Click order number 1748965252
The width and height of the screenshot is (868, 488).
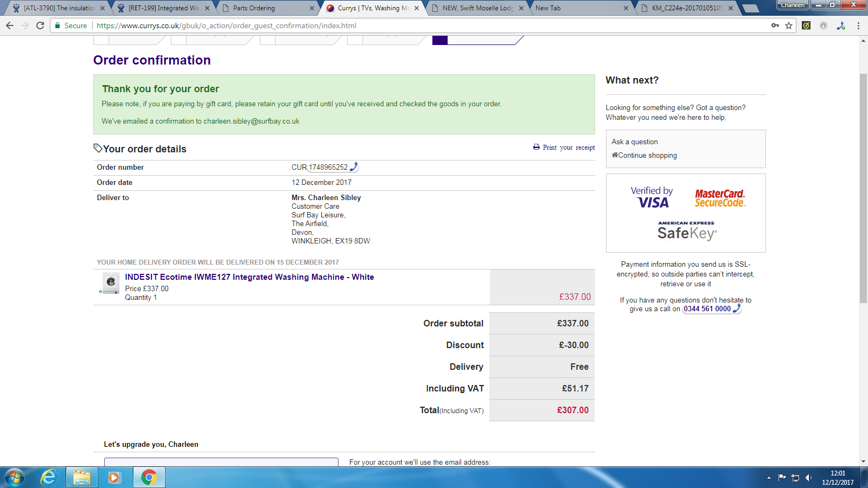[x=328, y=167]
